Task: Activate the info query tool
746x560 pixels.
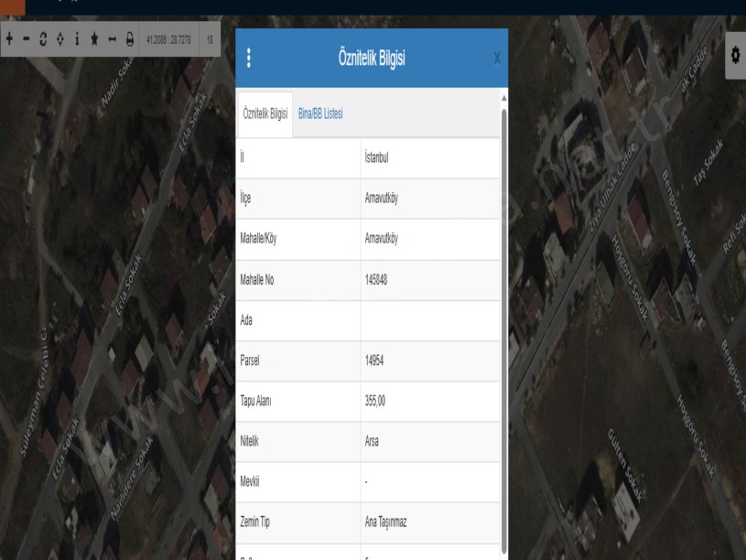Action: [77, 39]
